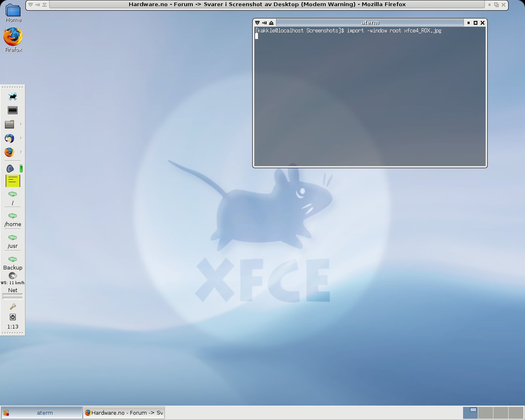Click the power logout icon in panel
The image size is (525, 420).
point(13,317)
